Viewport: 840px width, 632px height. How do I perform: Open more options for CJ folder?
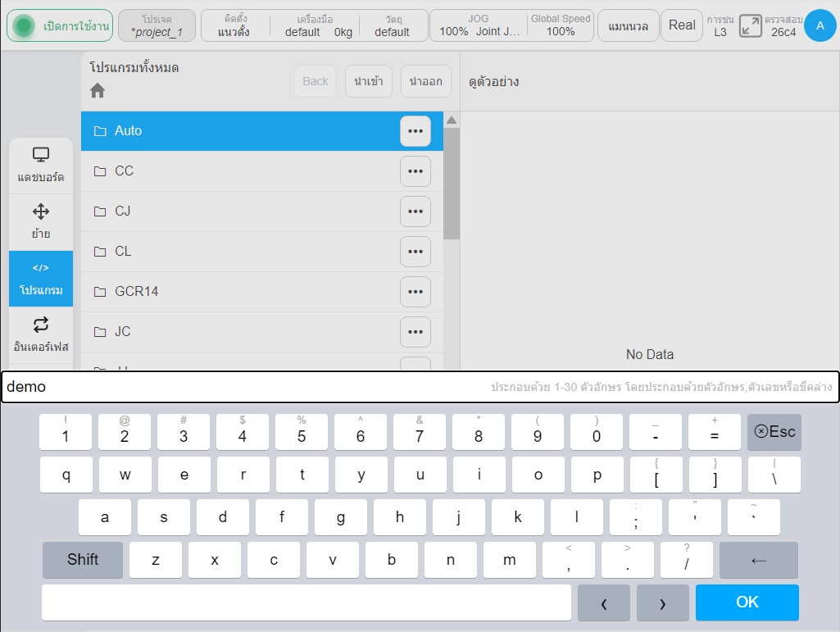pyautogui.click(x=415, y=211)
